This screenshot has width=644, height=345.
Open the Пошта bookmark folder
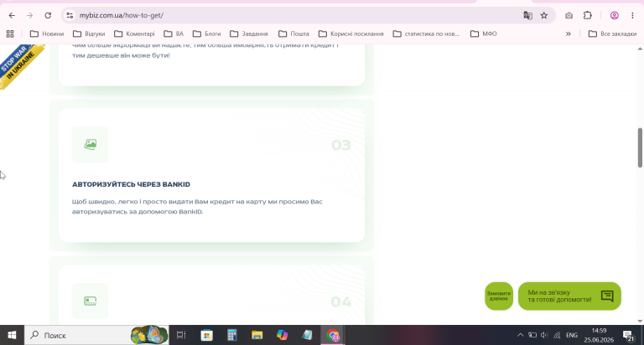coord(293,33)
